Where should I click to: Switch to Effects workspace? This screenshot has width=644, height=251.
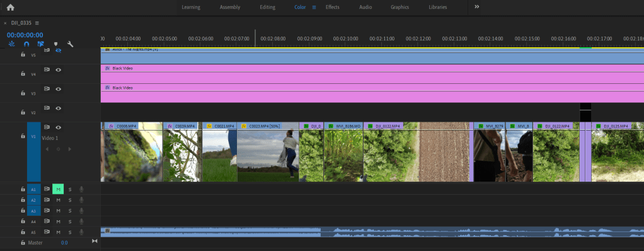(x=333, y=7)
